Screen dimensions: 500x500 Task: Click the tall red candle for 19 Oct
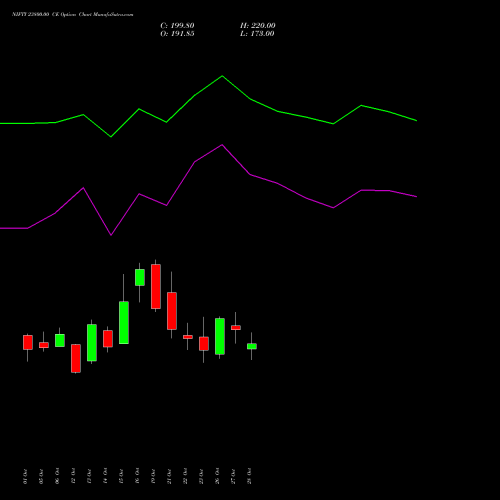(156, 287)
